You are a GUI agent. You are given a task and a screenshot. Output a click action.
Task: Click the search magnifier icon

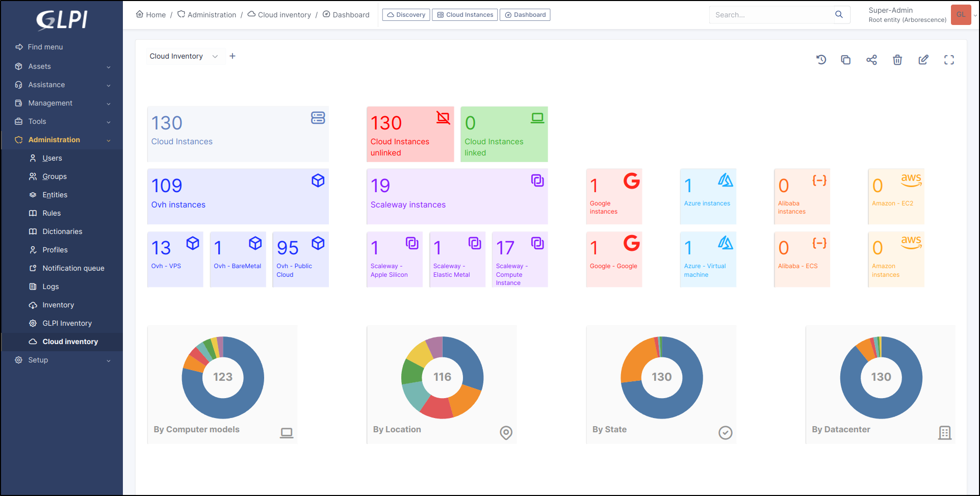point(839,15)
